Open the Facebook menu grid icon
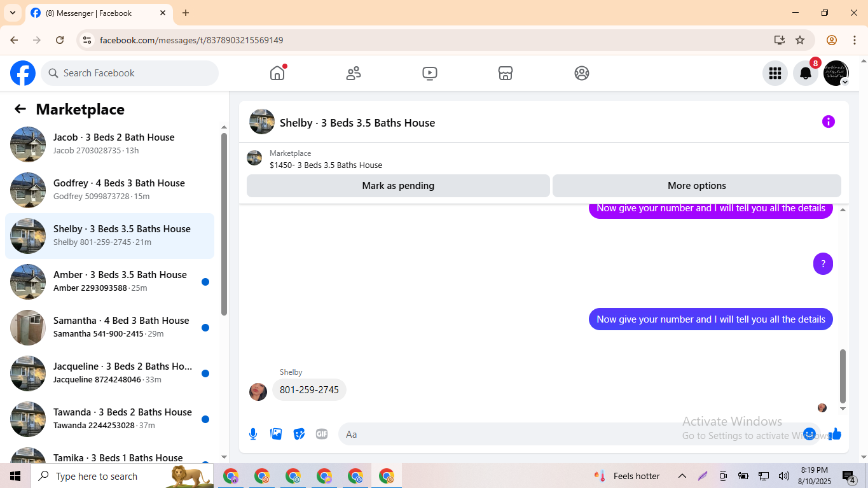868x488 pixels. pyautogui.click(x=775, y=73)
